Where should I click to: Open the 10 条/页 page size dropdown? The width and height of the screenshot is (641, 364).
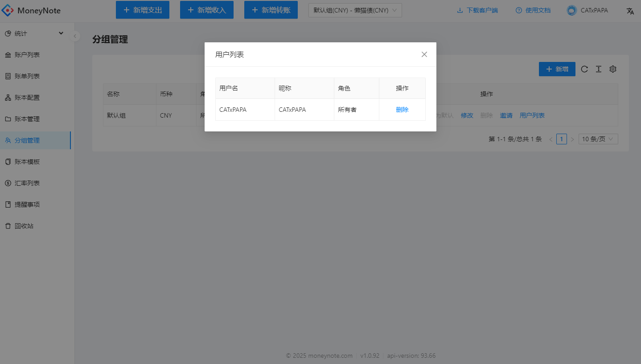tap(598, 139)
